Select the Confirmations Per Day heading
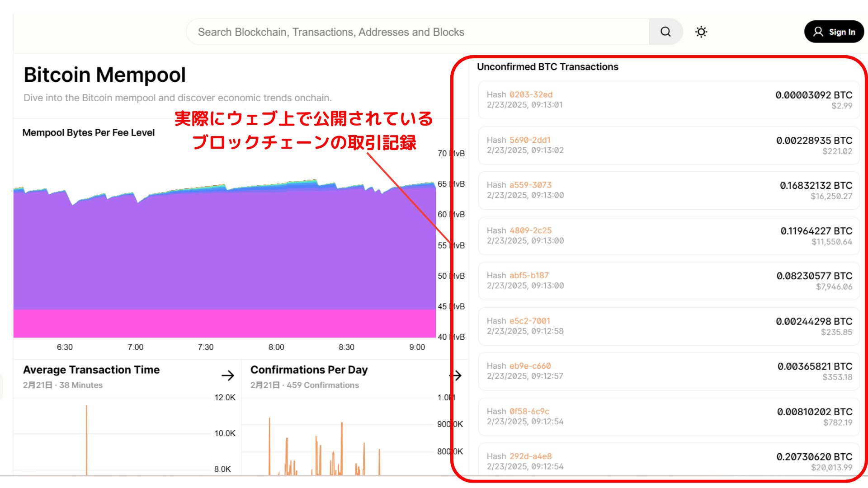This screenshot has height=488, width=868. 309,370
